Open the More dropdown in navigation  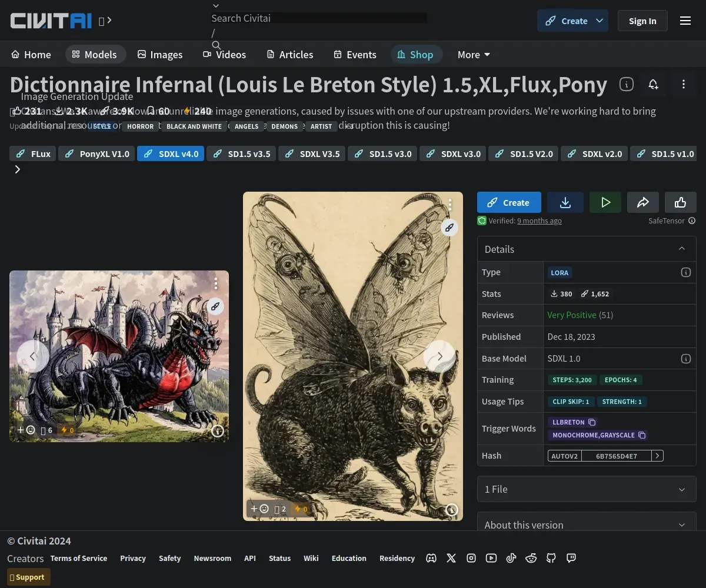[474, 54]
